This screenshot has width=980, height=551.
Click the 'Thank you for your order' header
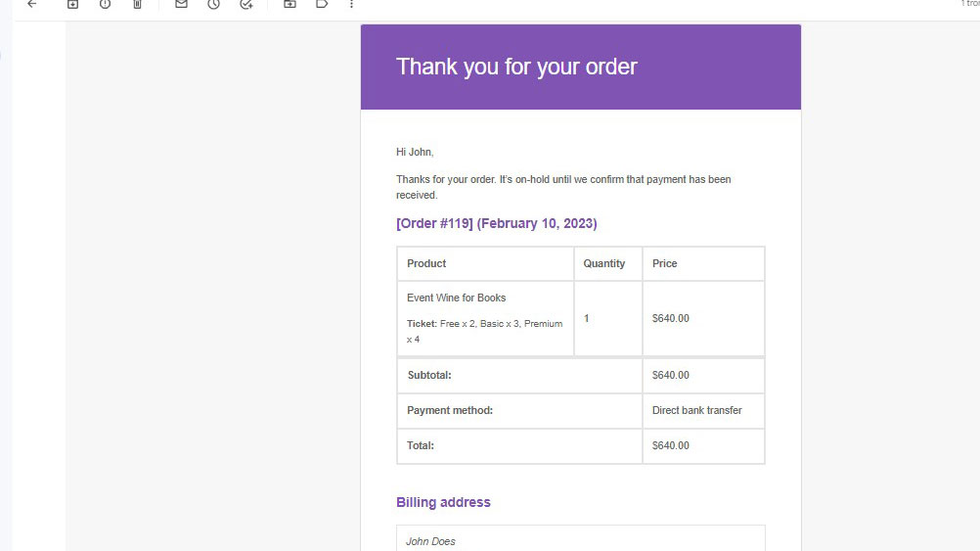pyautogui.click(x=516, y=67)
